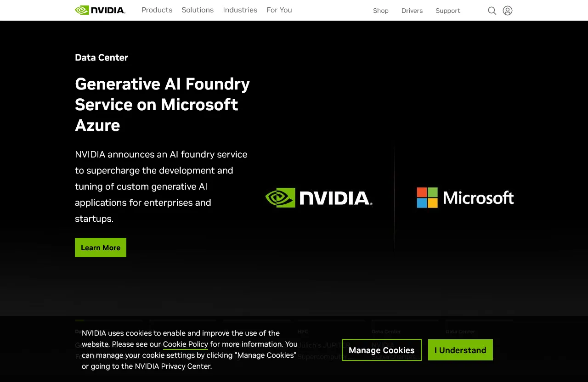Open the Industries menu
This screenshot has height=382, width=588.
[x=240, y=10]
